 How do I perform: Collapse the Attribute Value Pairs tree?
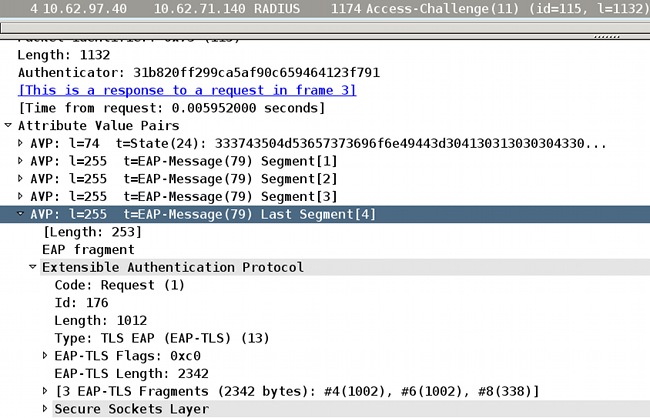coord(9,126)
